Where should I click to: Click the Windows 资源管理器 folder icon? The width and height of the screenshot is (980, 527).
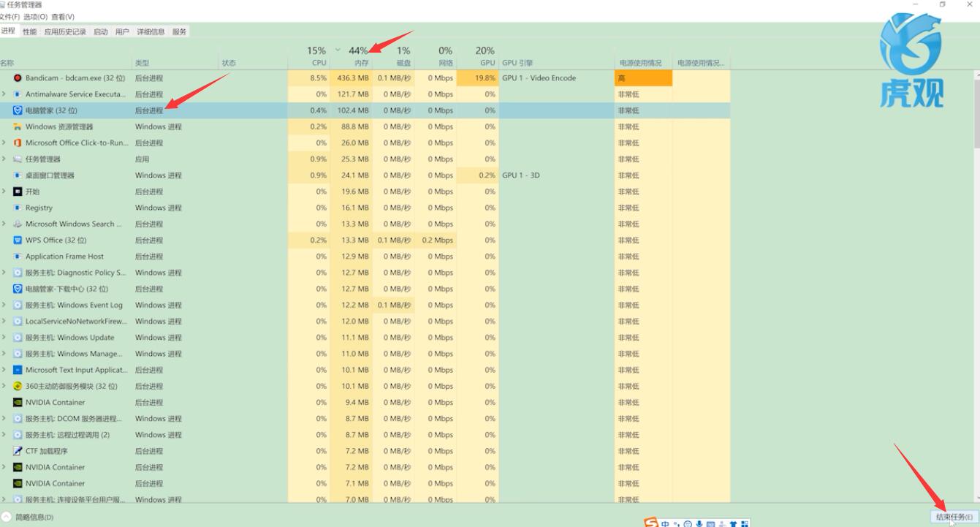click(x=18, y=126)
